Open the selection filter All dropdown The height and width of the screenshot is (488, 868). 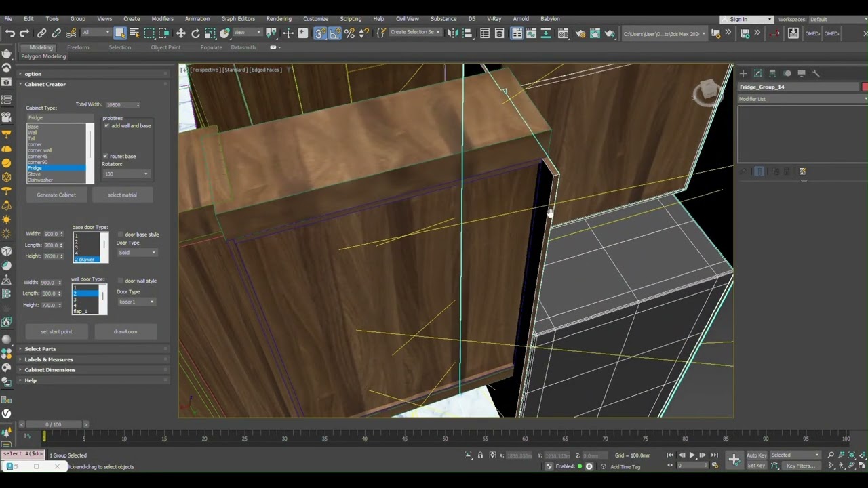pyautogui.click(x=96, y=33)
